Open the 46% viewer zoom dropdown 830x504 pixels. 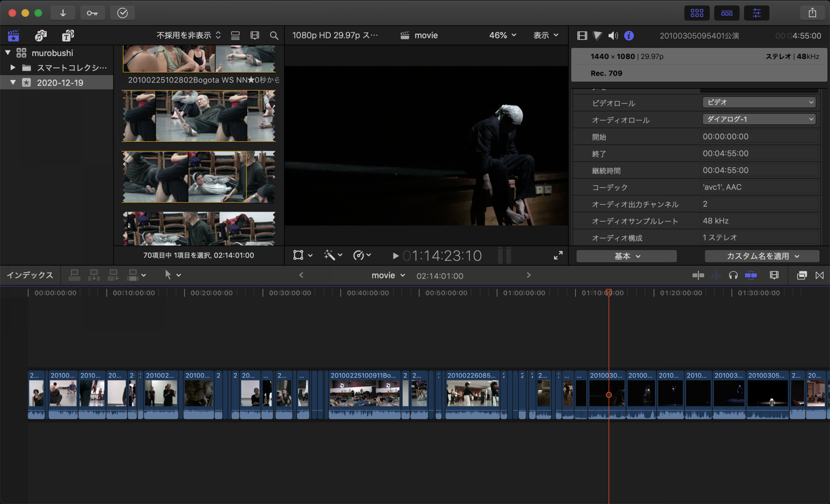pos(503,35)
